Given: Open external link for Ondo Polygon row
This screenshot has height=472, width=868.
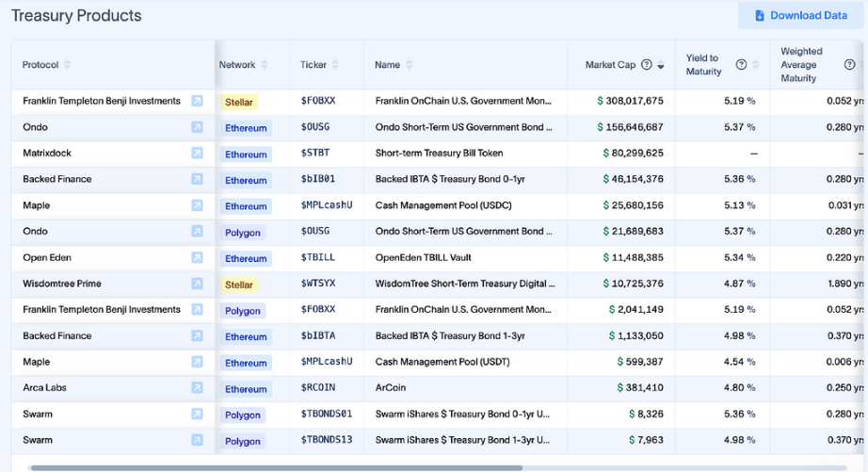Looking at the screenshot, I should coord(197,231).
